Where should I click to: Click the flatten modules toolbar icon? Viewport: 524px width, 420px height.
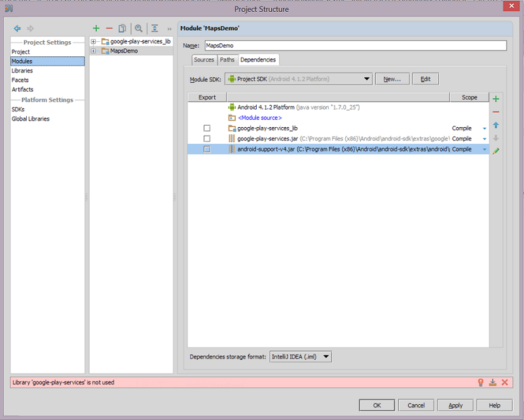[155, 28]
